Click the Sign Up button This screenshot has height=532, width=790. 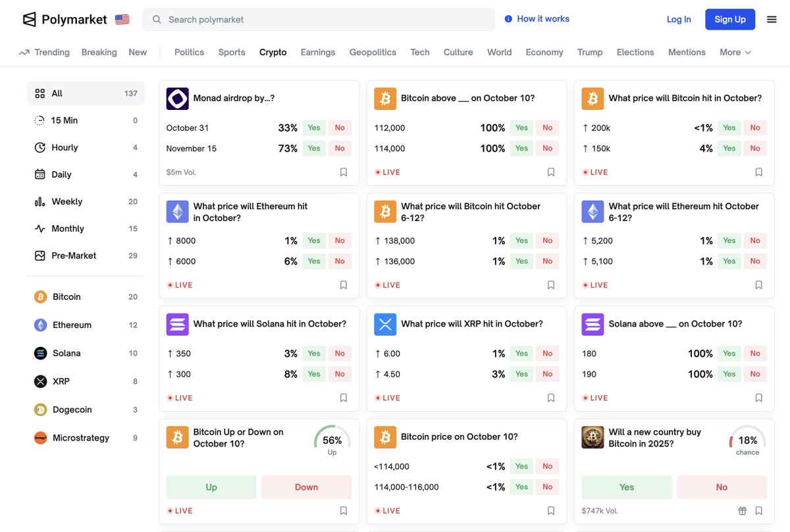coord(730,20)
